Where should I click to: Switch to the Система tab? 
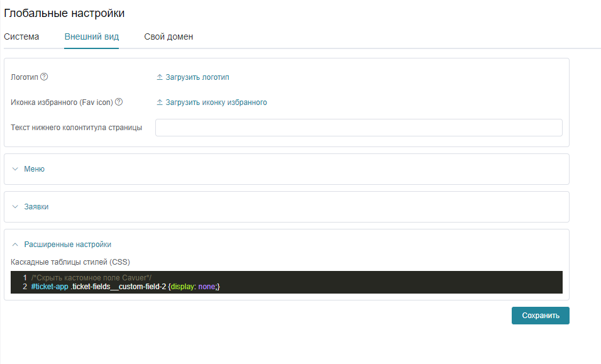[21, 36]
